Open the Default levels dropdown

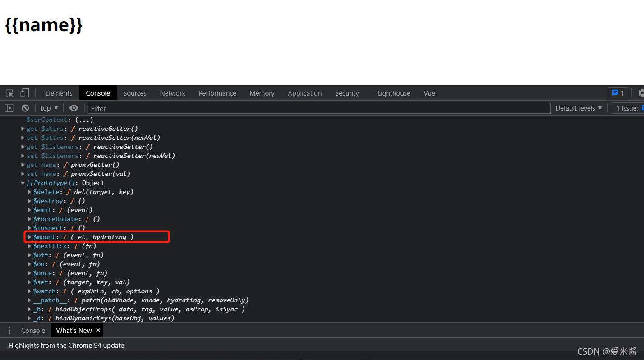579,108
